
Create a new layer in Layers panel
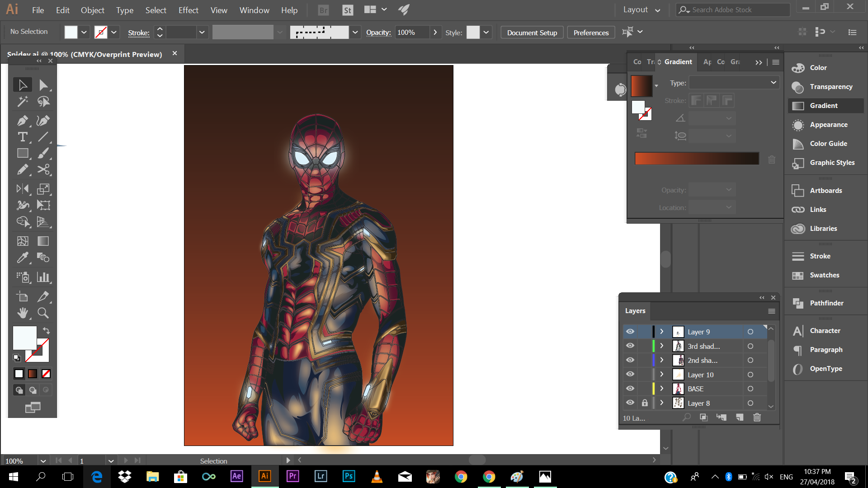(740, 418)
